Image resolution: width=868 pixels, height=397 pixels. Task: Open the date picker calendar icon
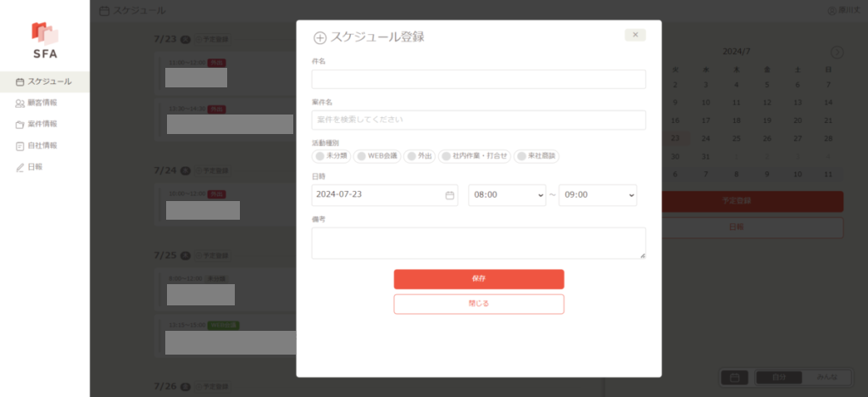point(449,195)
